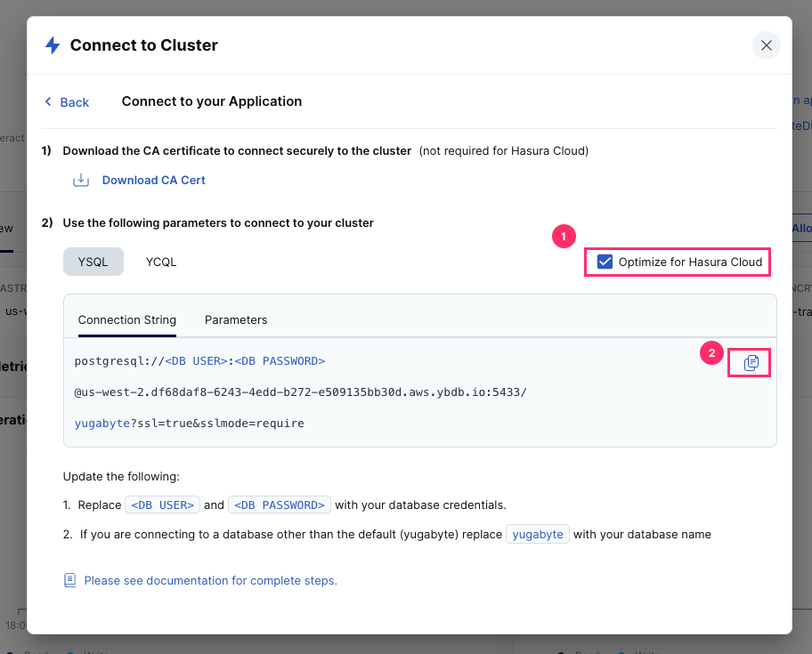Switch to the Connection String tab
812x654 pixels.
[x=126, y=319]
